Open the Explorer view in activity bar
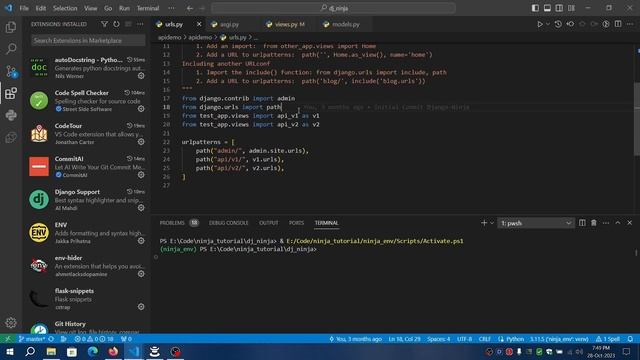The width and height of the screenshot is (640, 360). point(11,27)
